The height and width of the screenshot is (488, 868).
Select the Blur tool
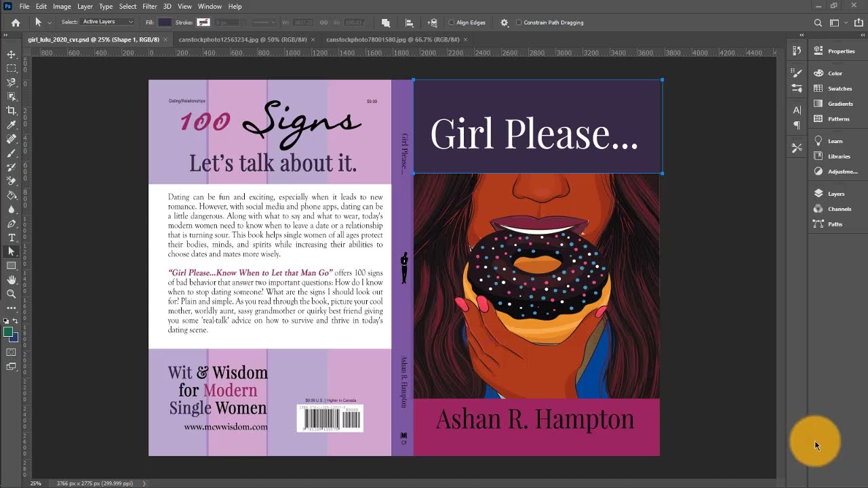[x=11, y=209]
